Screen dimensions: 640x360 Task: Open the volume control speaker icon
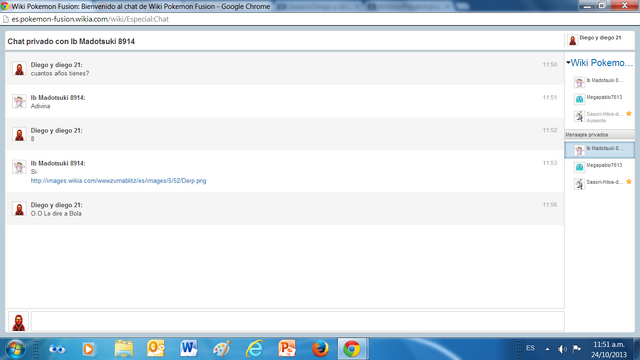(x=562, y=349)
